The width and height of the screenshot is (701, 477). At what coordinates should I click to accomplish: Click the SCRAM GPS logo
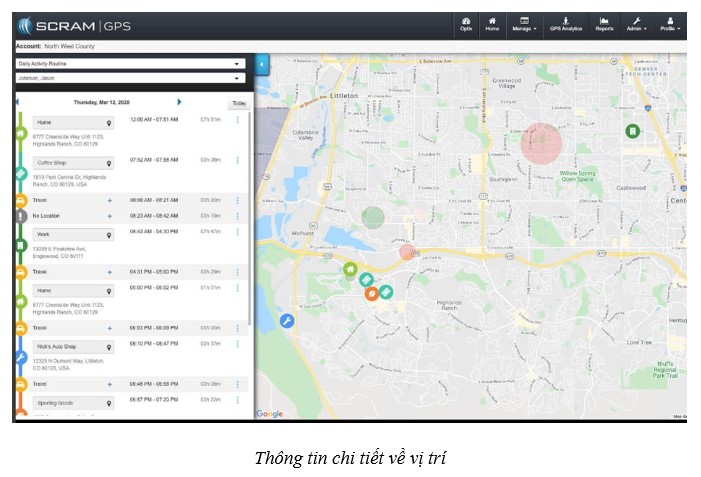coord(75,26)
